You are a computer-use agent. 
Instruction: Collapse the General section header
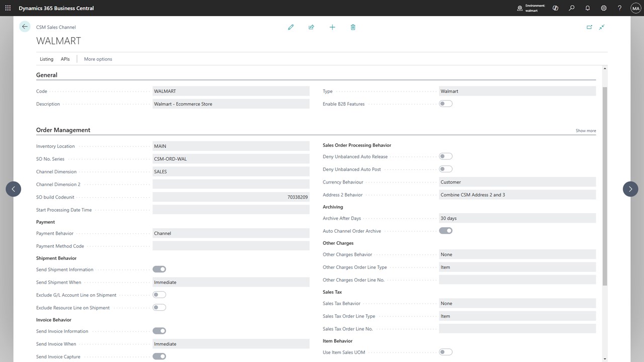point(47,75)
